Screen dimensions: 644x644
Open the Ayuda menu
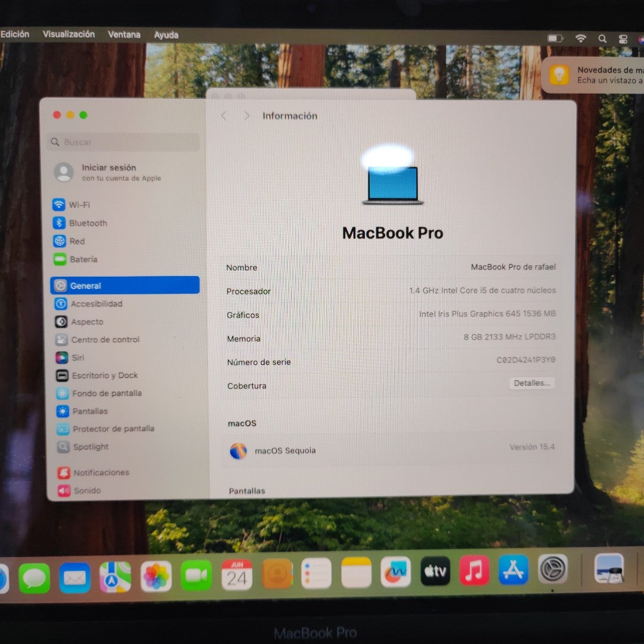[166, 35]
